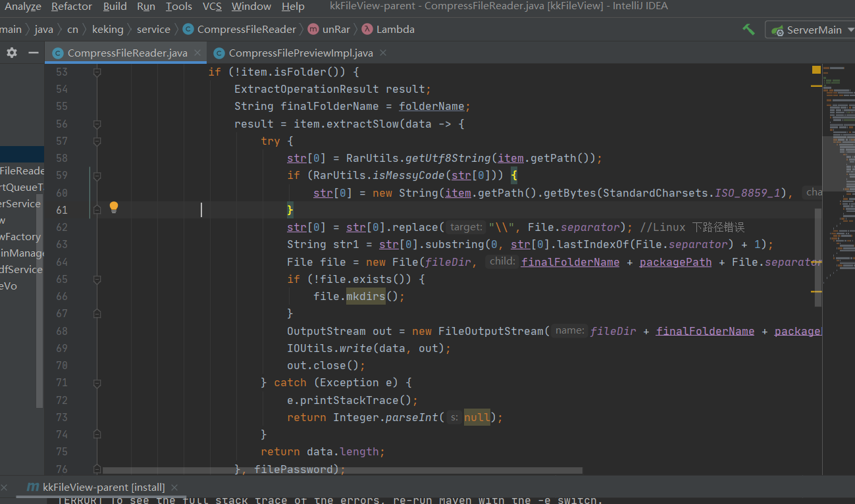The width and height of the screenshot is (855, 504).
Task: Select 'wFactory' item in Project tree
Action: click(20, 237)
